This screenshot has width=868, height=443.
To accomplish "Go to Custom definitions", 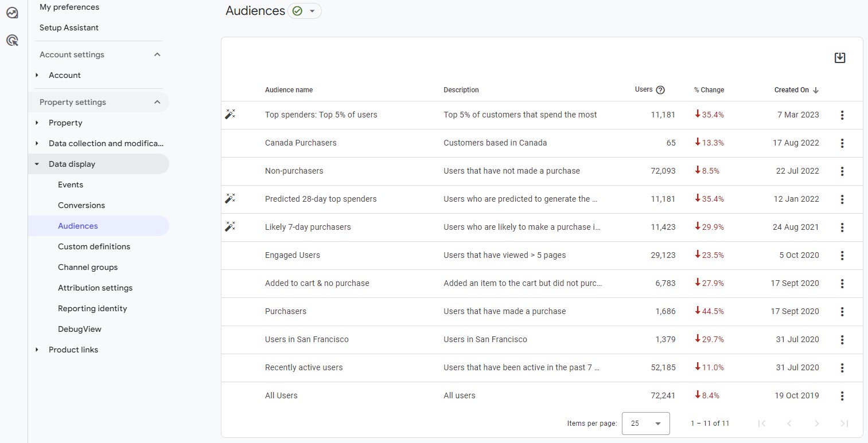I will (x=94, y=246).
